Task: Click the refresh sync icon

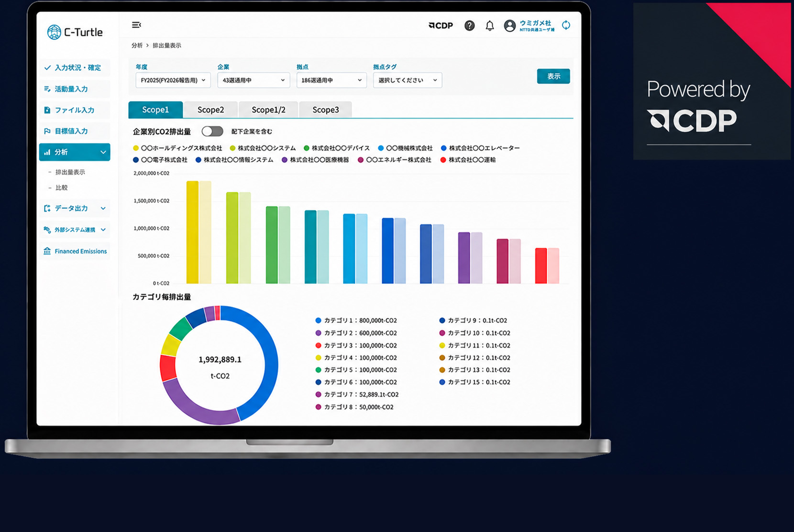Action: point(566,25)
